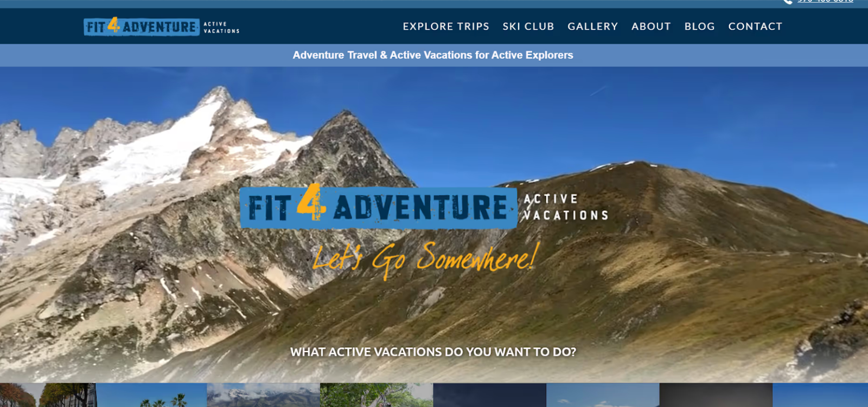Open the Gallery page
868x407 pixels.
593,27
